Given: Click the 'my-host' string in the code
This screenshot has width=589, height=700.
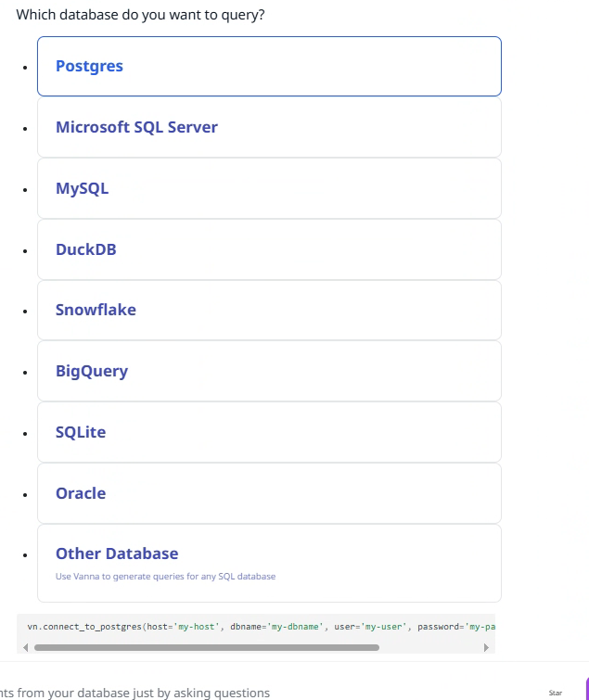Looking at the screenshot, I should [197, 627].
